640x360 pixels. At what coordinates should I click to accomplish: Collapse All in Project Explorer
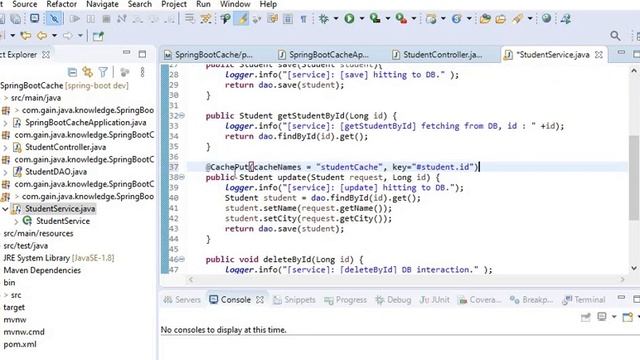[72, 72]
